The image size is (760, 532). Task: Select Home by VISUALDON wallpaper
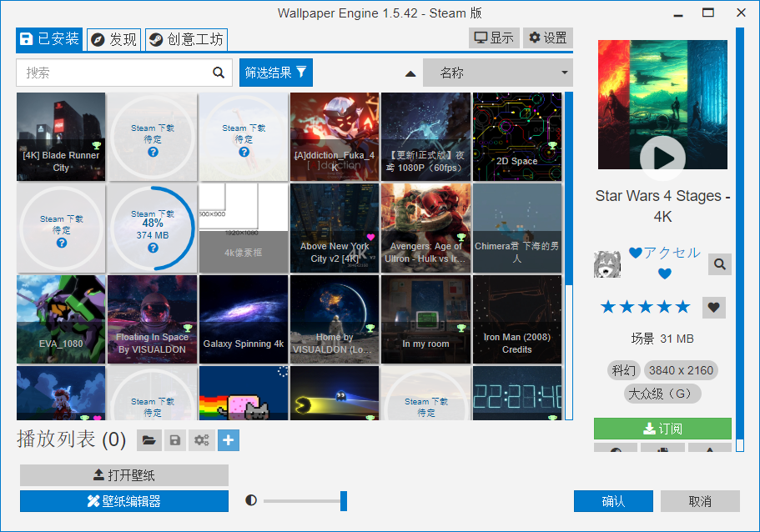[335, 319]
